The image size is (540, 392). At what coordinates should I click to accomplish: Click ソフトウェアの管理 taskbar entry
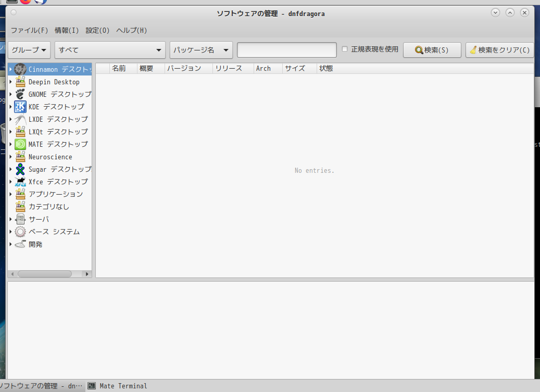point(41,386)
